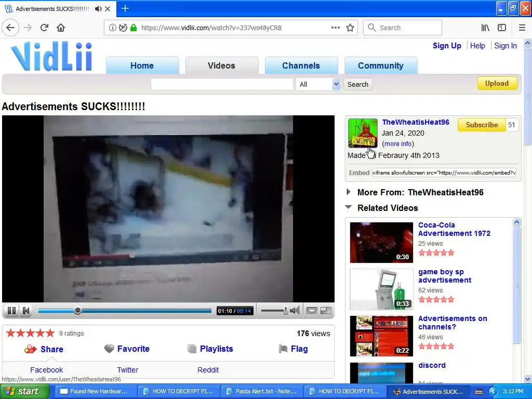Open the browser library icon
The height and width of the screenshot is (399, 532).
[485, 28]
